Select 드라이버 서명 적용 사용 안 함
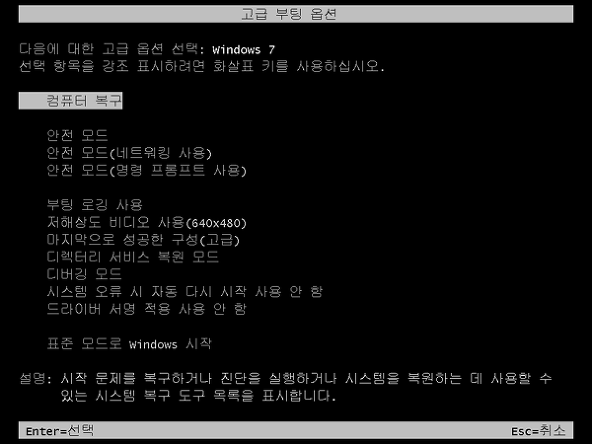The image size is (592, 444). (146, 309)
